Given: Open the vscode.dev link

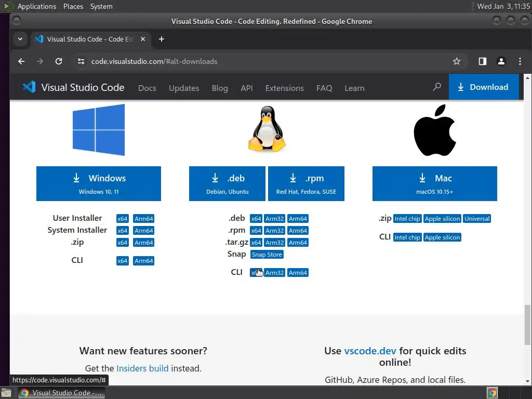Looking at the screenshot, I should (370, 351).
